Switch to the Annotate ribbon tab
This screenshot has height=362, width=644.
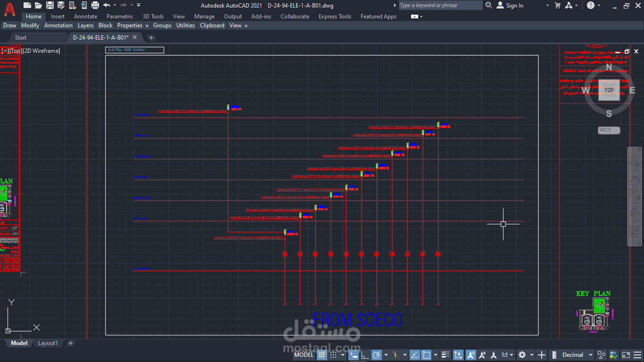tap(85, 16)
